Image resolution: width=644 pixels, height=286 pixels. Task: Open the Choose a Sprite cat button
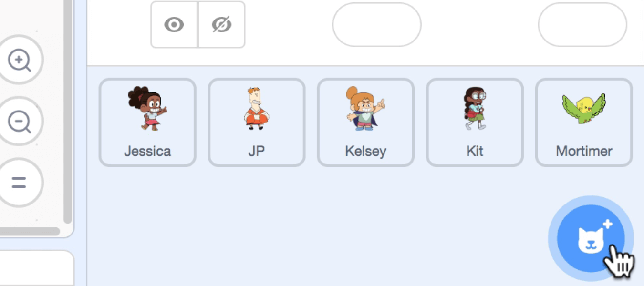[x=591, y=238]
